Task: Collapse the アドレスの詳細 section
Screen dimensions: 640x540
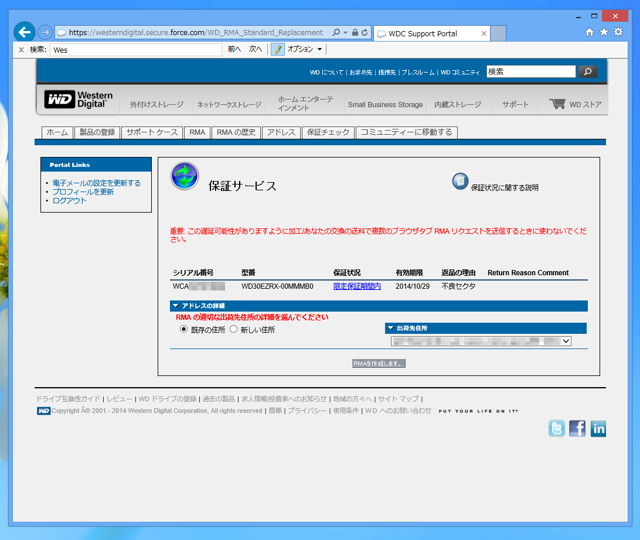Action: point(176,306)
